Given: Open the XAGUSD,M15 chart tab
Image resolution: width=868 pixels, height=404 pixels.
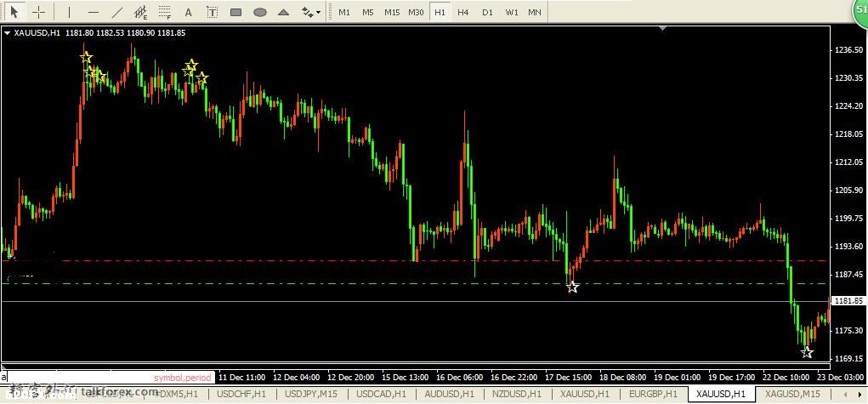Looking at the screenshot, I should pyautogui.click(x=792, y=394).
